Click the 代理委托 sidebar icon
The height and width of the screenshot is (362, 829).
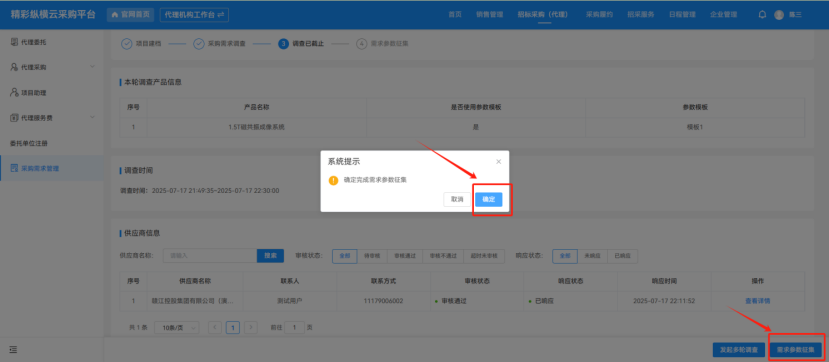(14, 42)
